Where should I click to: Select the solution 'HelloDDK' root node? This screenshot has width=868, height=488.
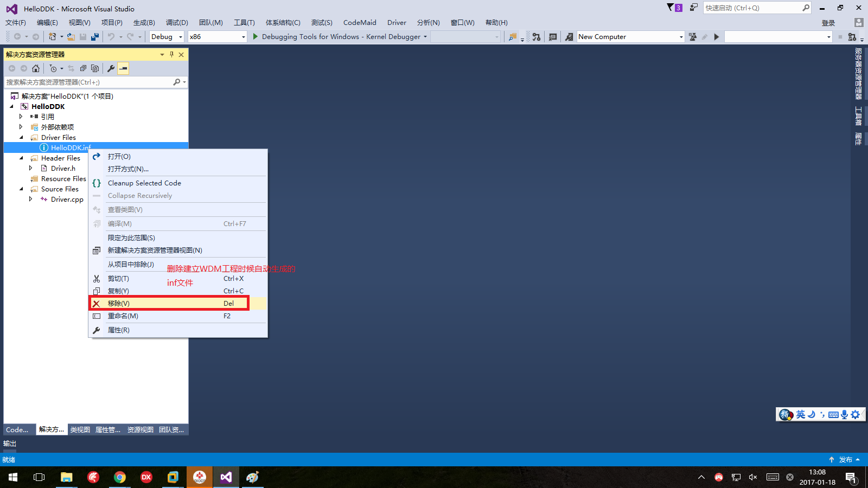tap(67, 96)
